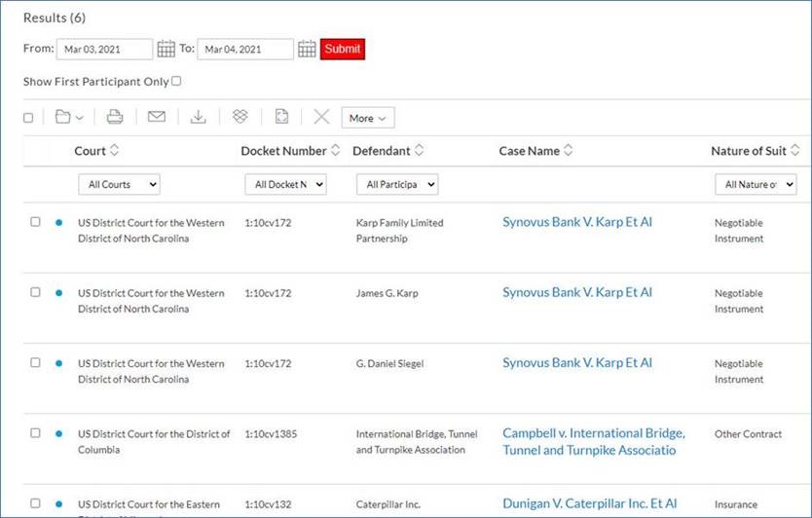Open the All Courts filter dropdown
The height and width of the screenshot is (518, 812).
point(119,184)
